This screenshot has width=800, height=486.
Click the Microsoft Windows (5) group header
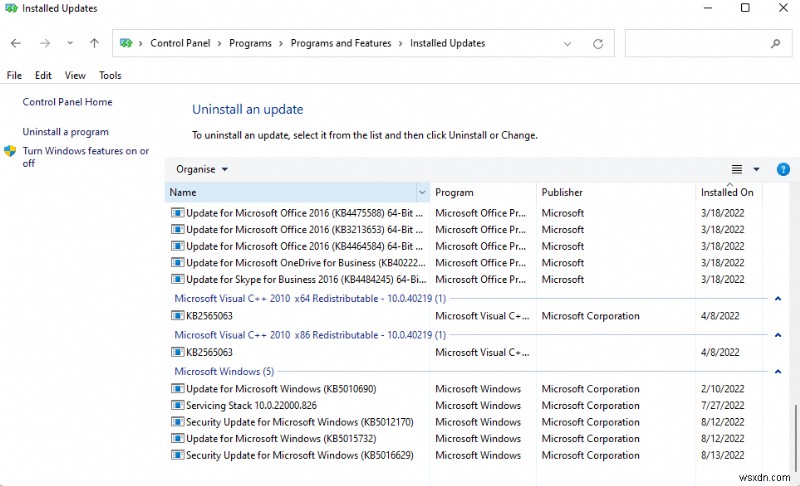pos(224,372)
